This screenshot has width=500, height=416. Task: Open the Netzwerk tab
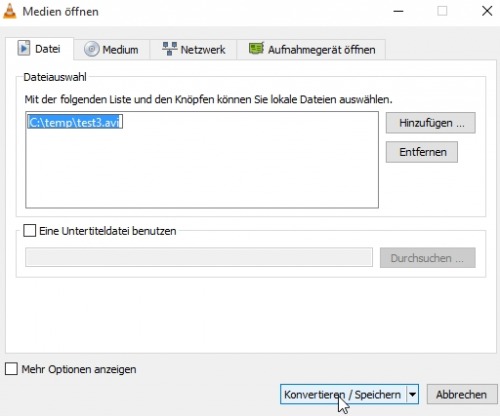(x=193, y=49)
